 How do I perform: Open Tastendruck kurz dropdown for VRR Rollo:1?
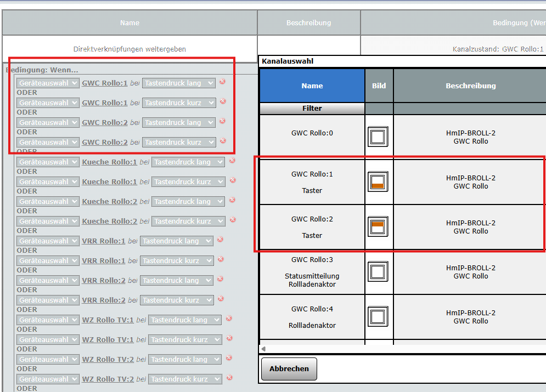tap(177, 261)
